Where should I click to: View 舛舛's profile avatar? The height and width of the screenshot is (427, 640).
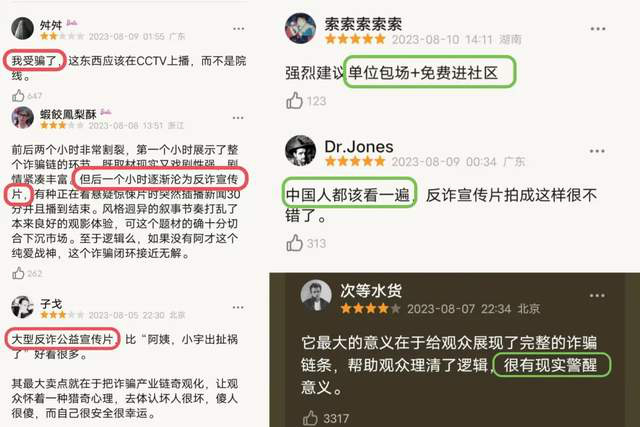pyautogui.click(x=22, y=29)
